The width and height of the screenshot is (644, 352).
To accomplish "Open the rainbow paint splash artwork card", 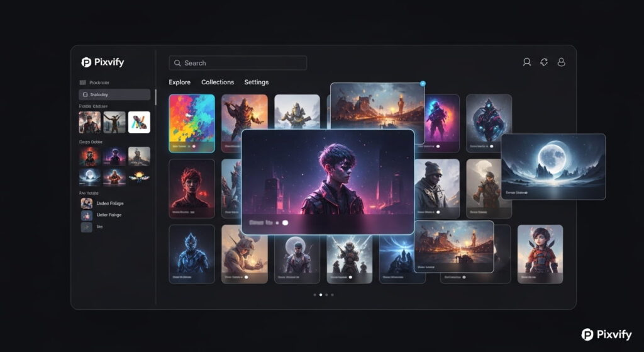I will [x=192, y=123].
